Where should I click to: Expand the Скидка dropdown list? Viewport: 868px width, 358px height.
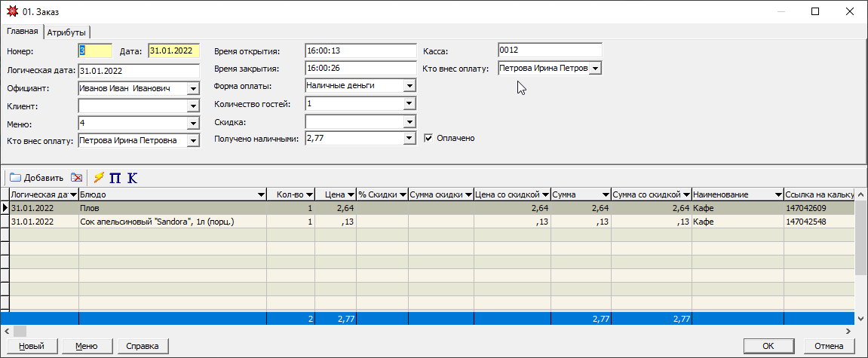tap(409, 121)
